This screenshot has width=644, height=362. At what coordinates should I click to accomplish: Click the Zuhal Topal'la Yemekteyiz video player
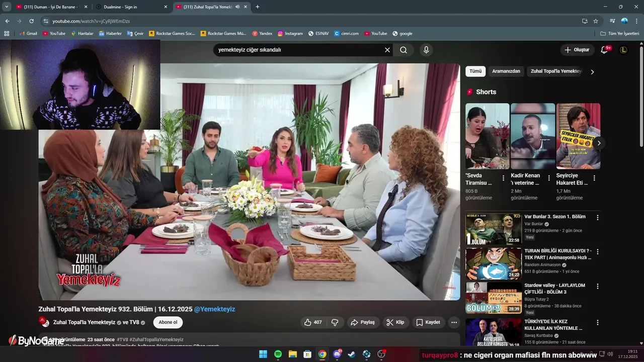tap(249, 182)
